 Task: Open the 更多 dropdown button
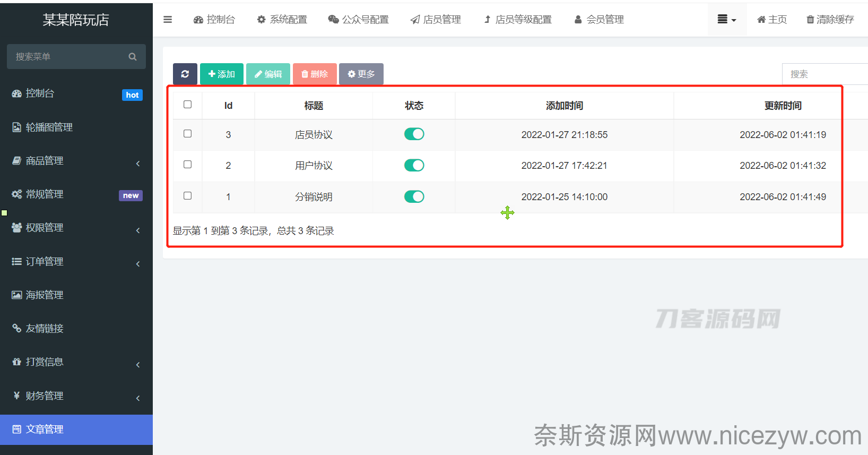point(361,74)
